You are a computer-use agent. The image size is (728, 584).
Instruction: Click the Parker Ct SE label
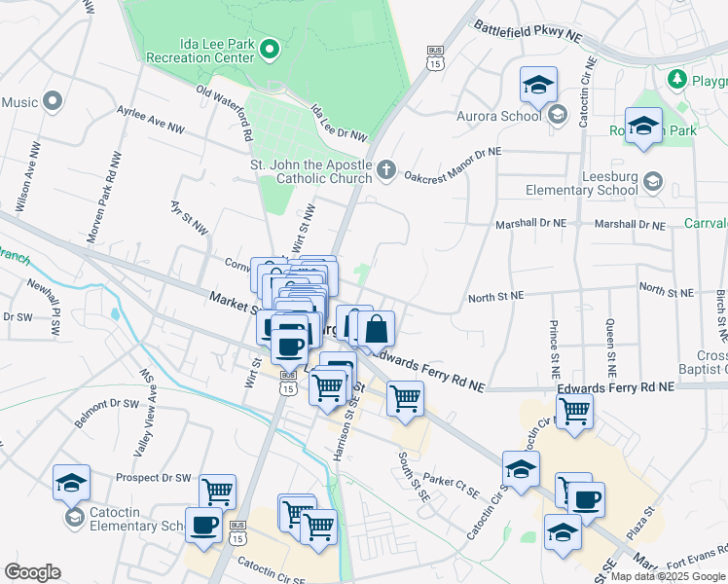(x=452, y=486)
